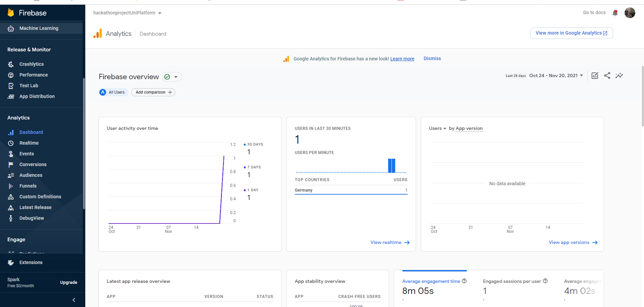644x307 pixels.
Task: Click the Audiences people icon
Action: (11, 175)
